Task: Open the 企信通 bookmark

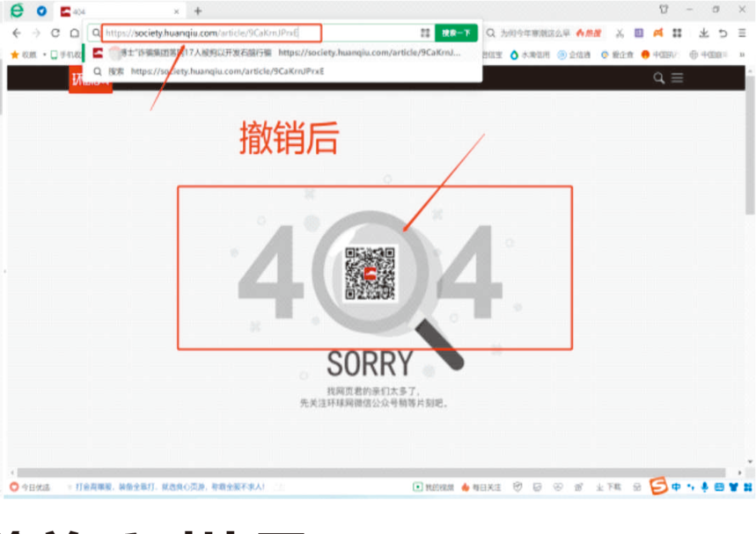Action: [574, 55]
